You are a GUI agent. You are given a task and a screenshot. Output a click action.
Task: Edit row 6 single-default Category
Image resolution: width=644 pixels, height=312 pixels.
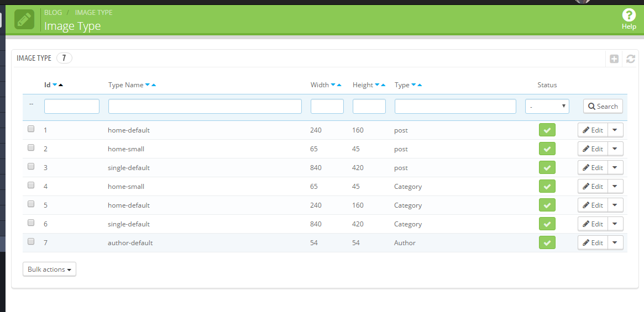click(593, 224)
